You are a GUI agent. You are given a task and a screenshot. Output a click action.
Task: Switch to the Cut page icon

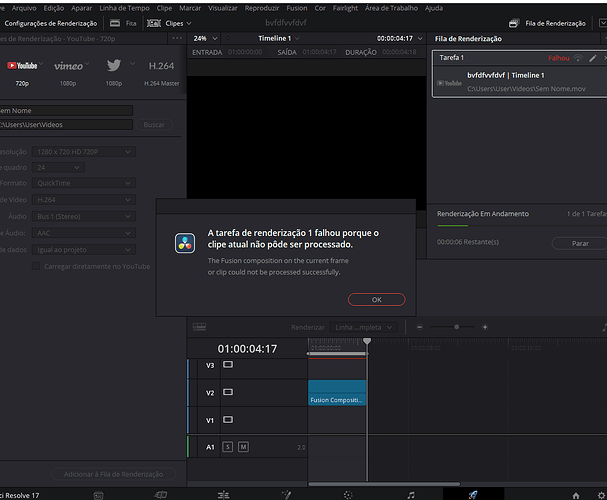click(x=161, y=495)
